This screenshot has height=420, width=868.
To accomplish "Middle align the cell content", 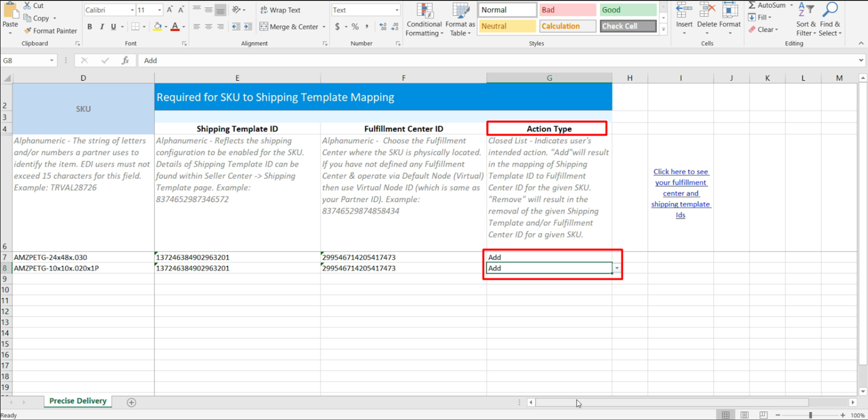I will coord(208,10).
